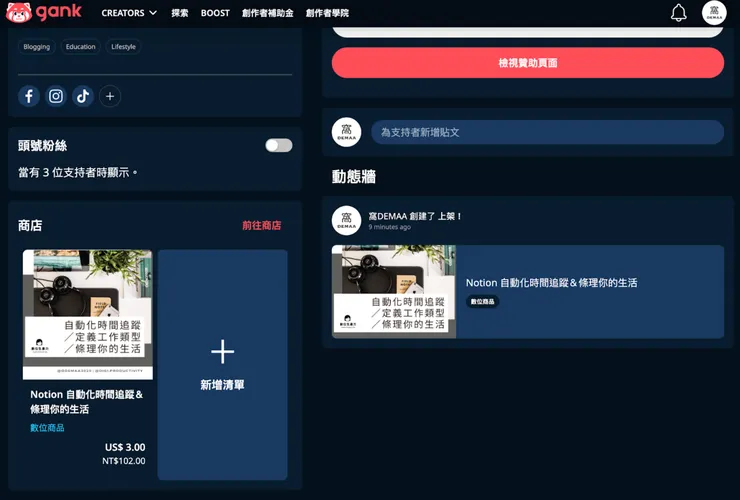
Task: Add a new social link with plus icon
Action: click(110, 96)
